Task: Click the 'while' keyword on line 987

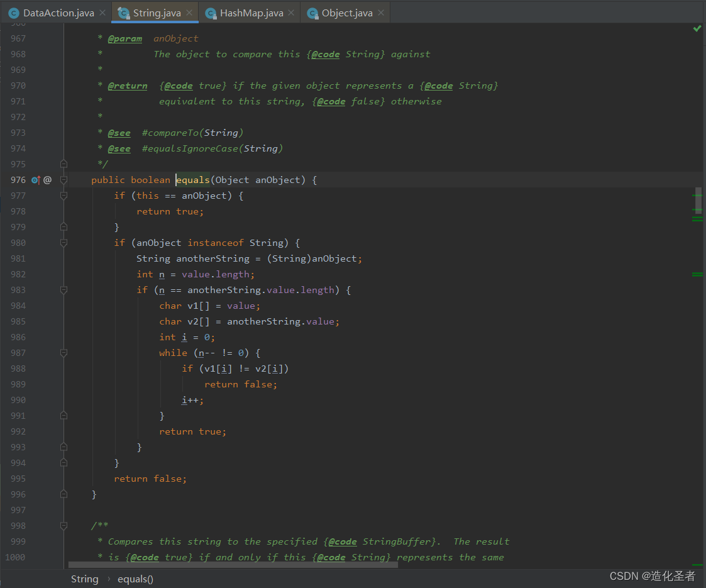Action: [x=173, y=353]
